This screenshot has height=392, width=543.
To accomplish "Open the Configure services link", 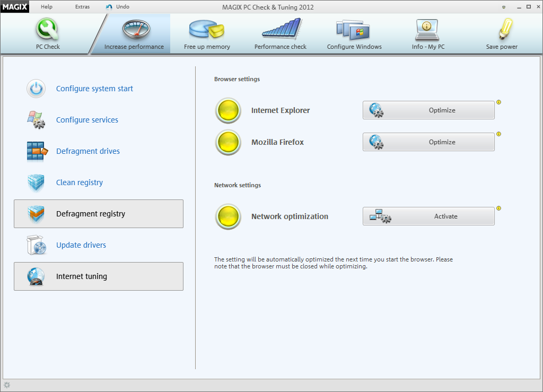I will (87, 120).
